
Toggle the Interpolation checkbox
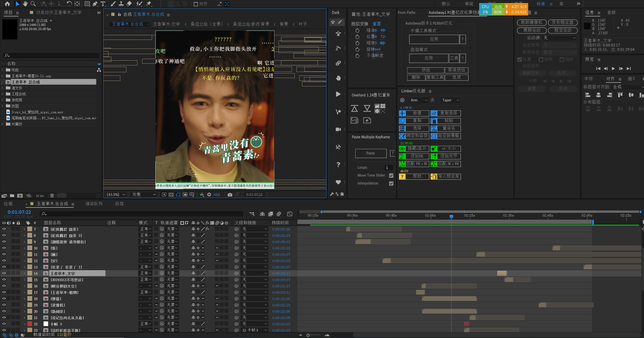coord(391,183)
